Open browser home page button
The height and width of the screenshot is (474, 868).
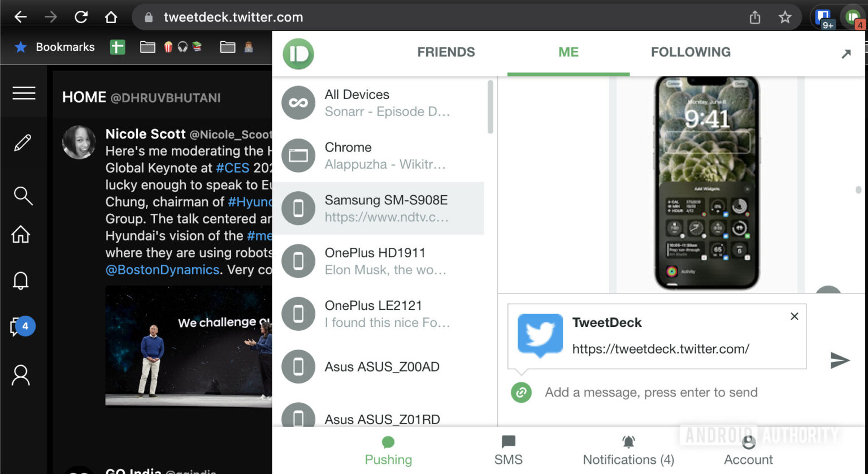(111, 17)
